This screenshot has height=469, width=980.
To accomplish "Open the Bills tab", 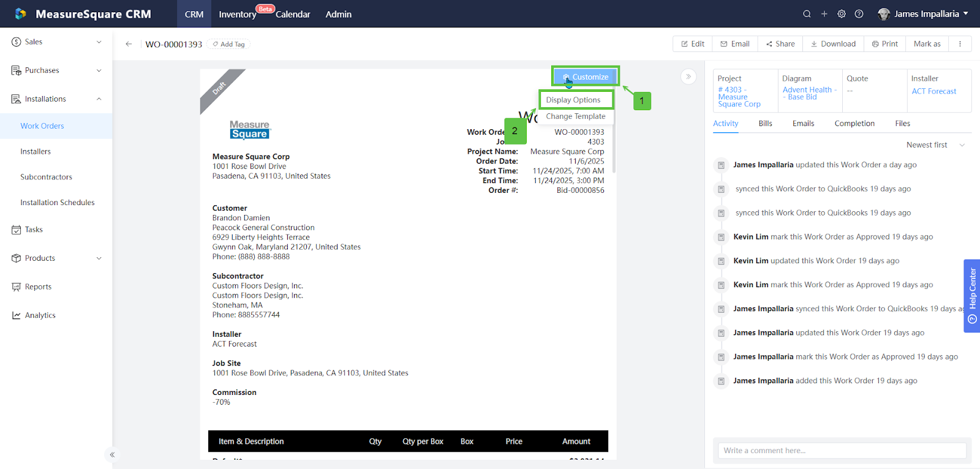I will click(x=766, y=124).
